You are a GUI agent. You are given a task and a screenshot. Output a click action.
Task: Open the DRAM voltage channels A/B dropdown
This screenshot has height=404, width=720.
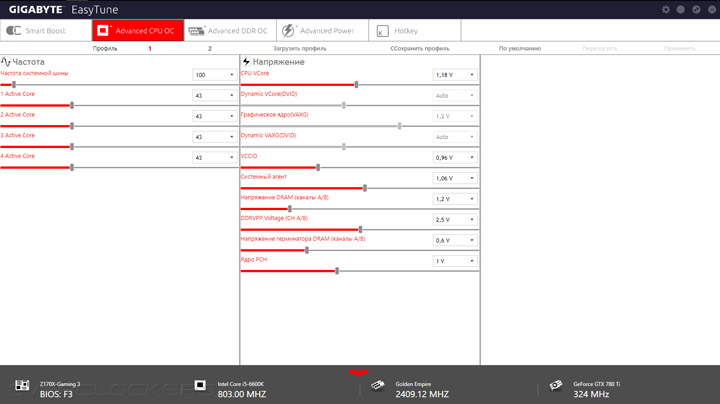coord(455,199)
